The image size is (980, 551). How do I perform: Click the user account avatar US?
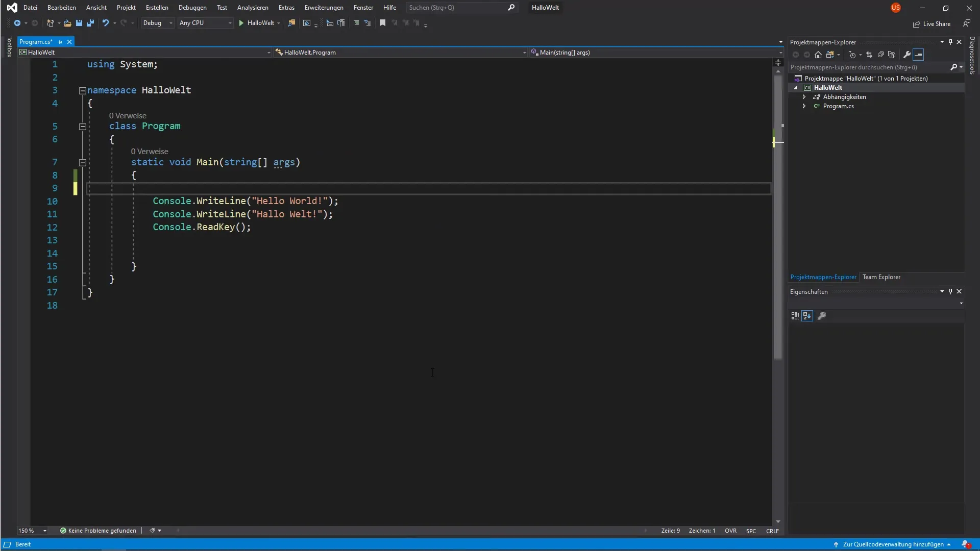[x=896, y=8]
